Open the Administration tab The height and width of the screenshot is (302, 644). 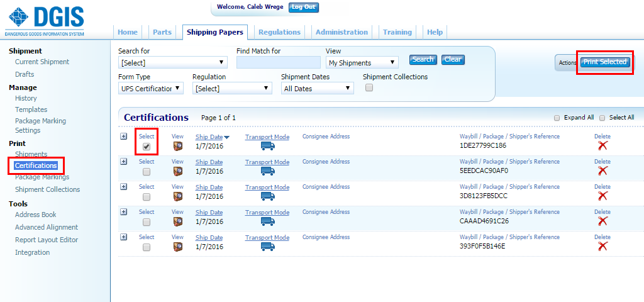point(341,32)
